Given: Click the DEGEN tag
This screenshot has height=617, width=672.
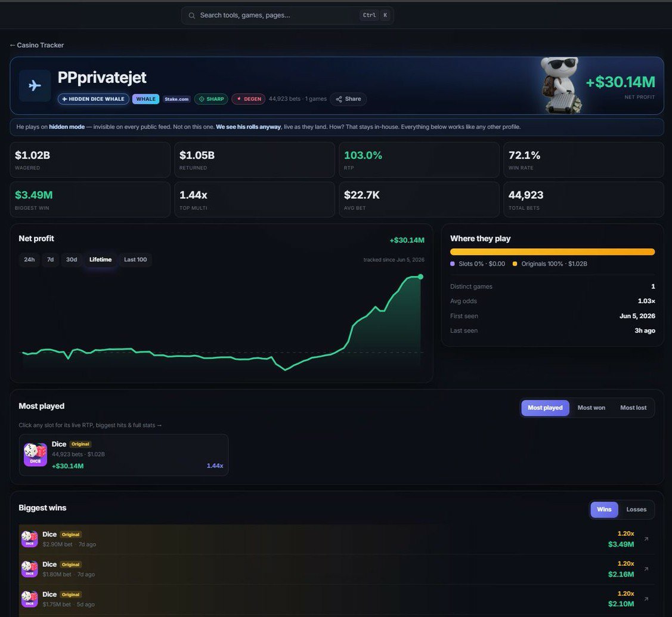Looking at the screenshot, I should click(x=249, y=99).
